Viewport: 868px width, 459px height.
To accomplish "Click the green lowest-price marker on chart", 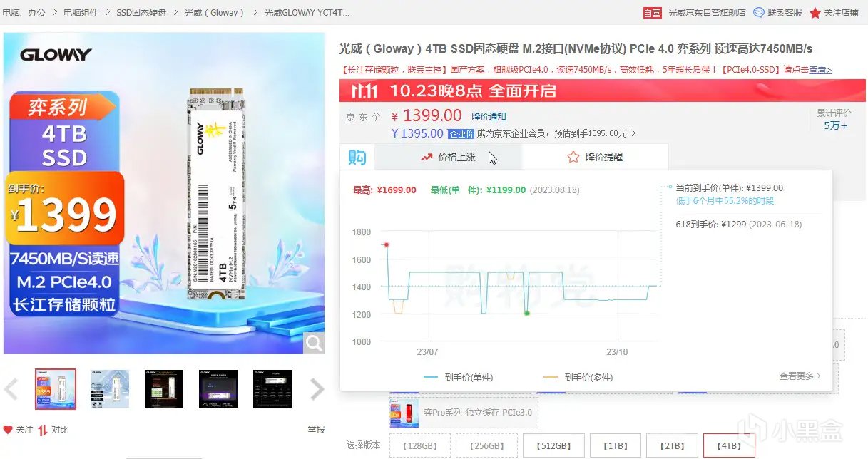I will 527,313.
